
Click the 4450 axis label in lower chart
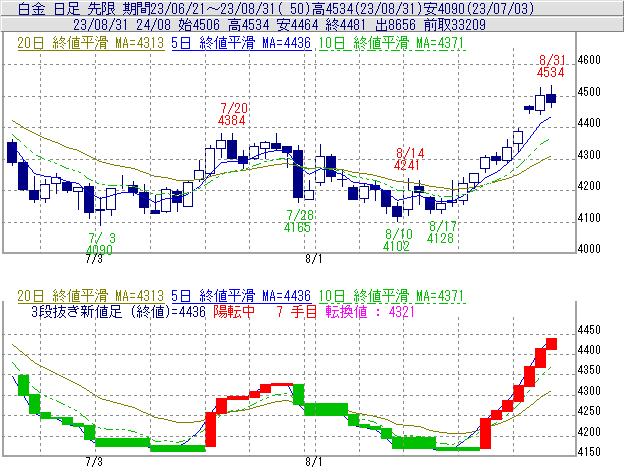[589, 330]
